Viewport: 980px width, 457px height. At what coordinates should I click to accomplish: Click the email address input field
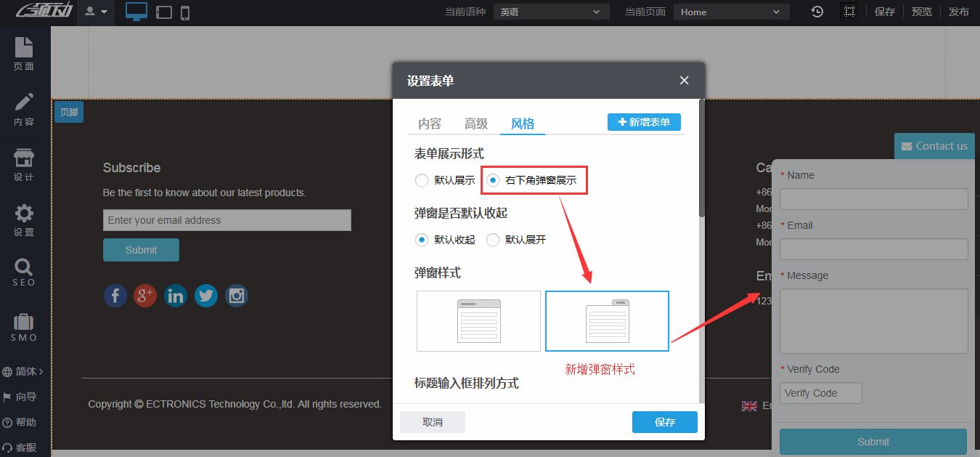click(226, 220)
